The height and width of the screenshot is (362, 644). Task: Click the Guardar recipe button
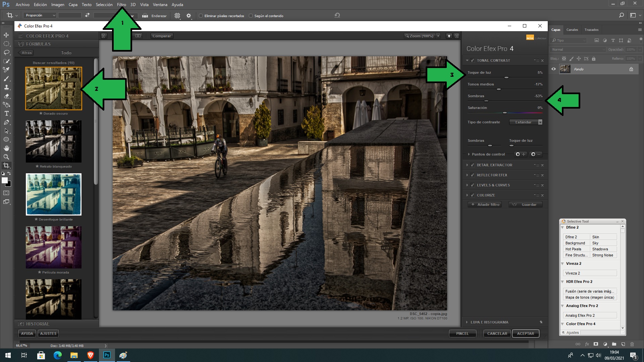pos(525,204)
